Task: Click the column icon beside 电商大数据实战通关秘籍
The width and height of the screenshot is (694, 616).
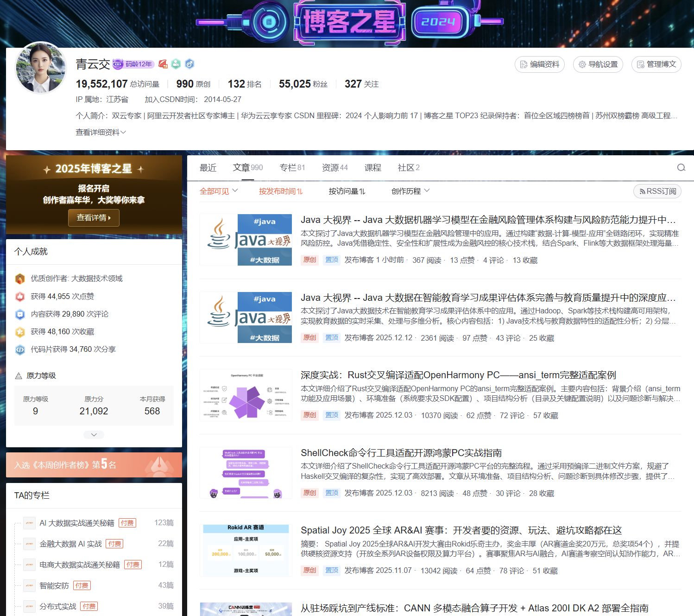Action: [29, 565]
